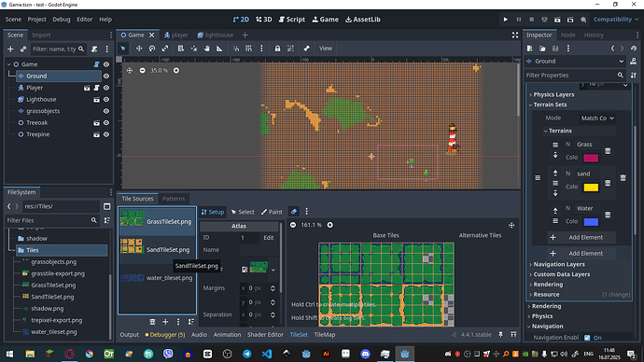This screenshot has width=644, height=362.
Task: Select the Select Mode arrow tool
Action: (x=123, y=49)
